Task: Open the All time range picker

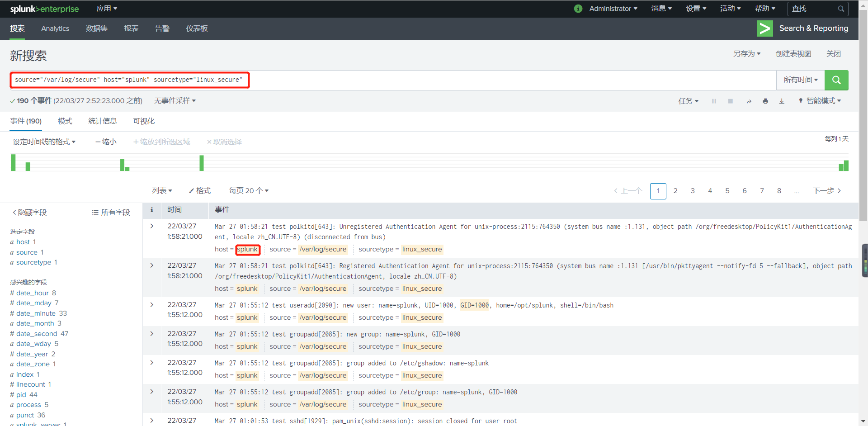Action: click(801, 80)
